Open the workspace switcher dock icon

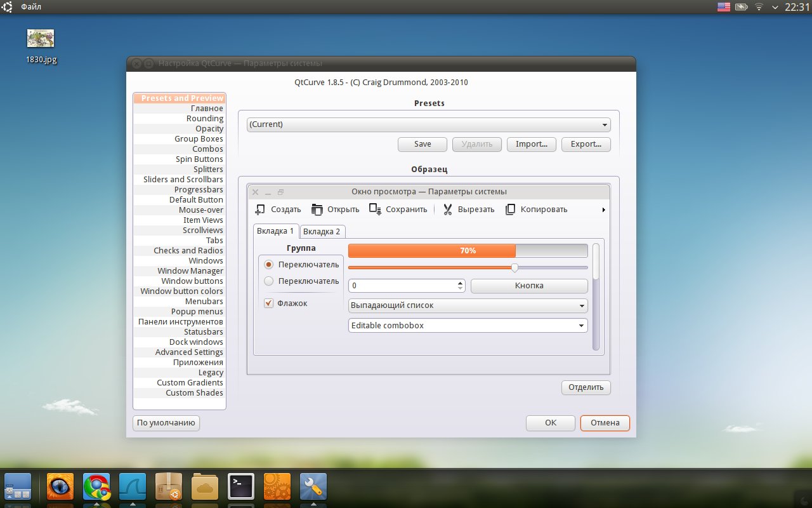click(x=18, y=487)
